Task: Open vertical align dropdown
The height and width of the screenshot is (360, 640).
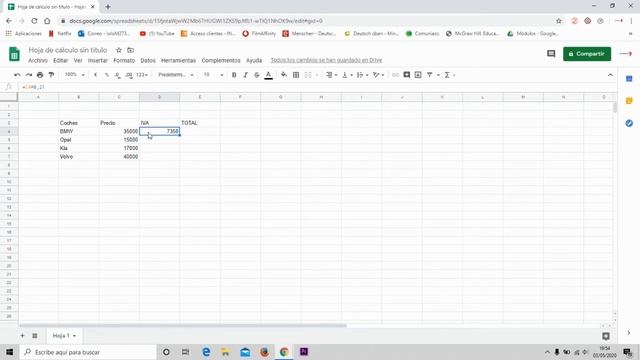Action: point(347,75)
